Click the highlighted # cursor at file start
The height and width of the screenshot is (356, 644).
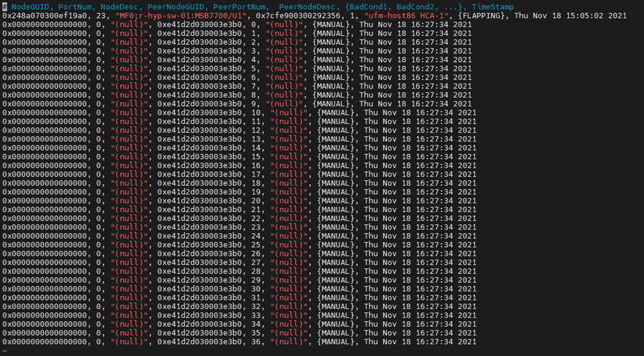point(5,7)
